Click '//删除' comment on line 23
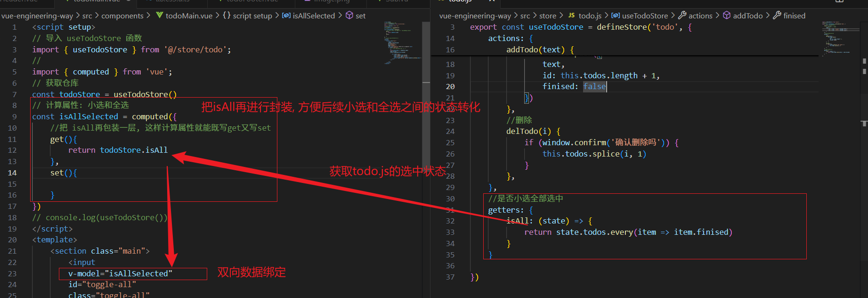 pos(519,120)
